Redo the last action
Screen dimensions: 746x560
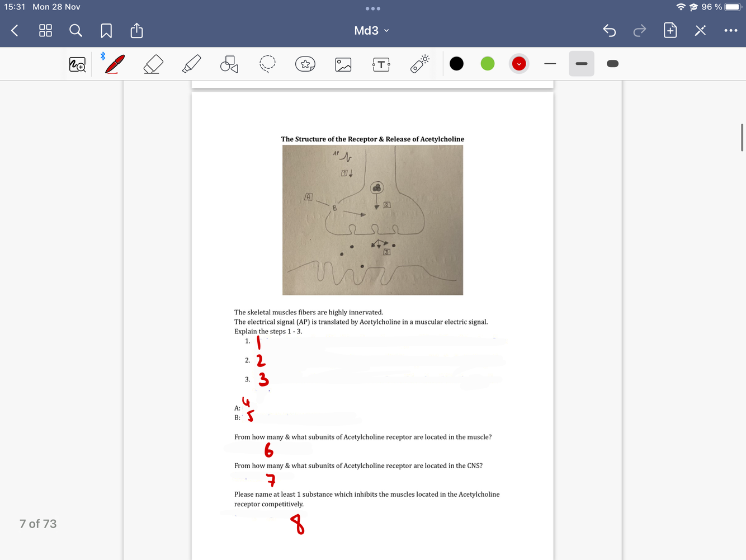640,31
